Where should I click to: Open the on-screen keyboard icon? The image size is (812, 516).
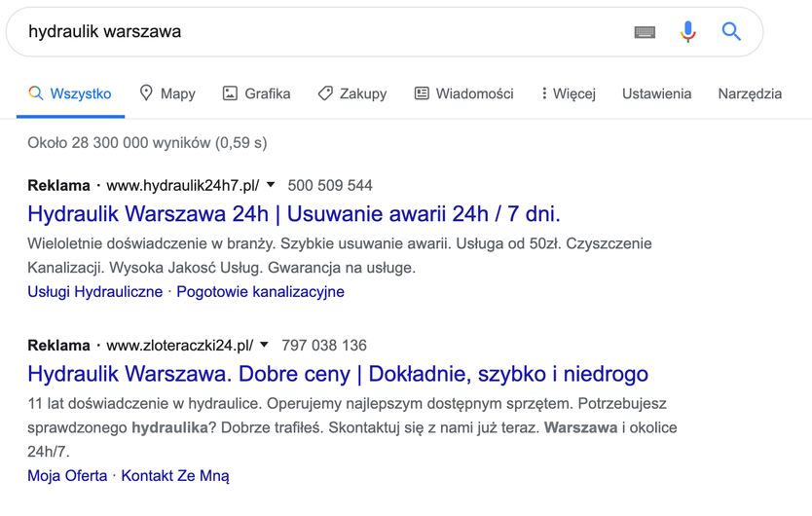click(645, 32)
